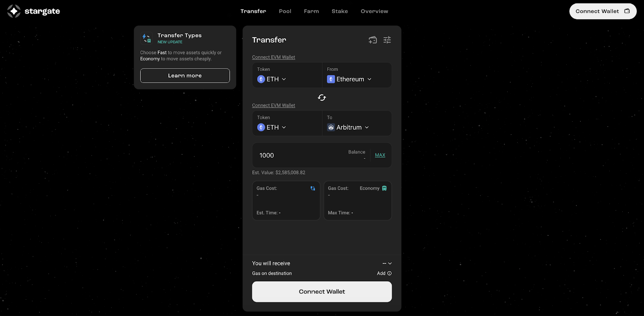Click the amount field showing 1000
The image size is (644, 316).
coord(298,156)
